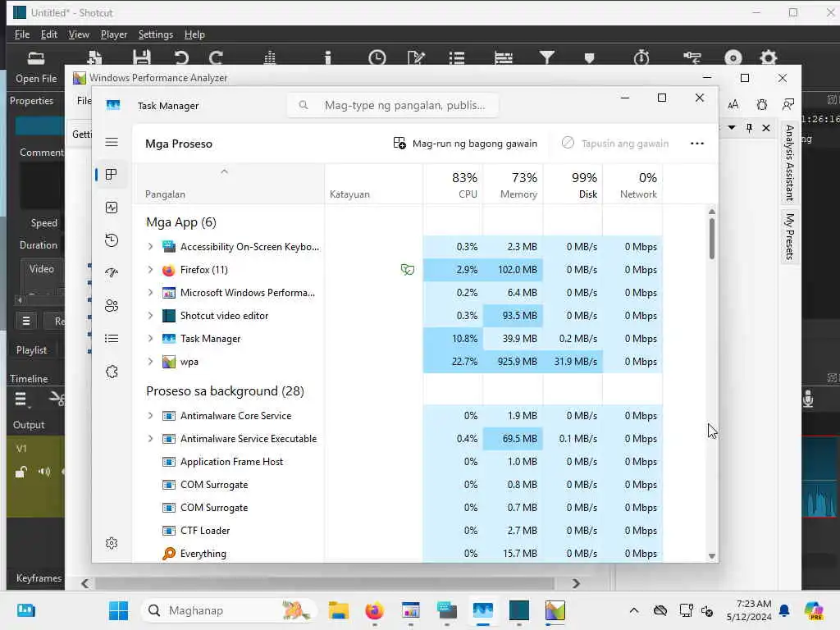Click font size icon in Windows Performance Analyzer

click(x=733, y=104)
